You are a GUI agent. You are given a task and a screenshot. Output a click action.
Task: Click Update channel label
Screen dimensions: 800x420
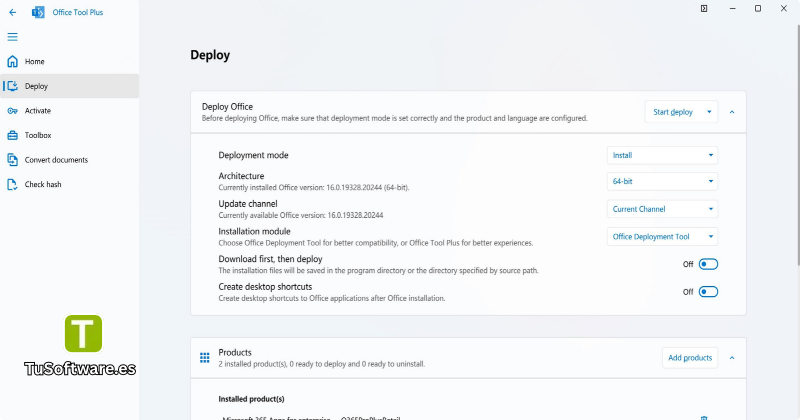pyautogui.click(x=248, y=204)
